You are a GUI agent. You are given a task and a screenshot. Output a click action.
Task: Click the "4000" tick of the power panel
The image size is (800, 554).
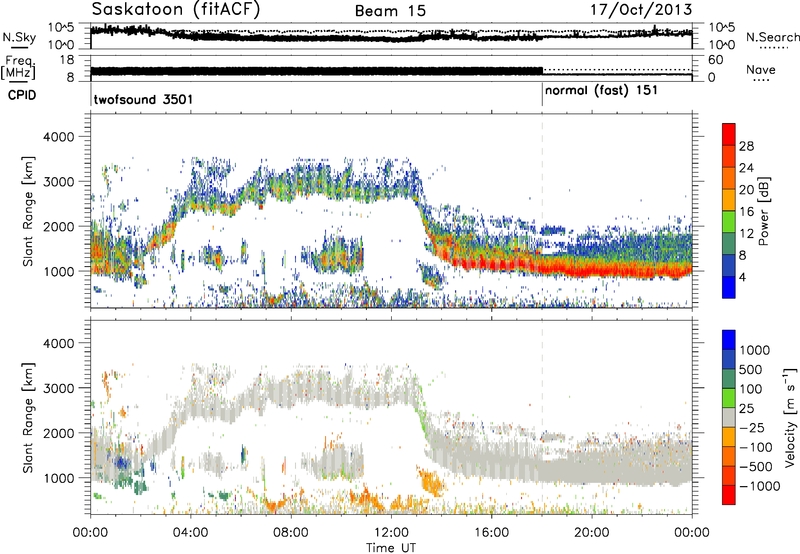61,137
